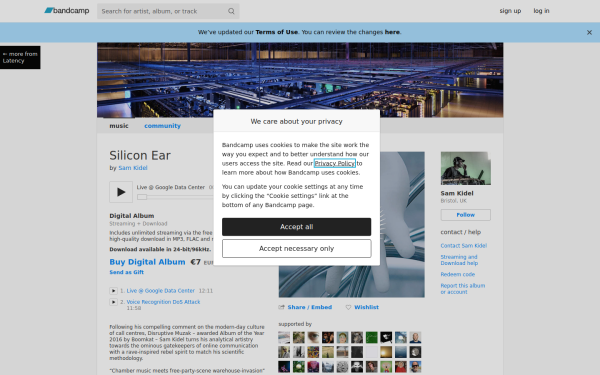
Task: Open the black supporter avatar in the top row
Action: 386,338
